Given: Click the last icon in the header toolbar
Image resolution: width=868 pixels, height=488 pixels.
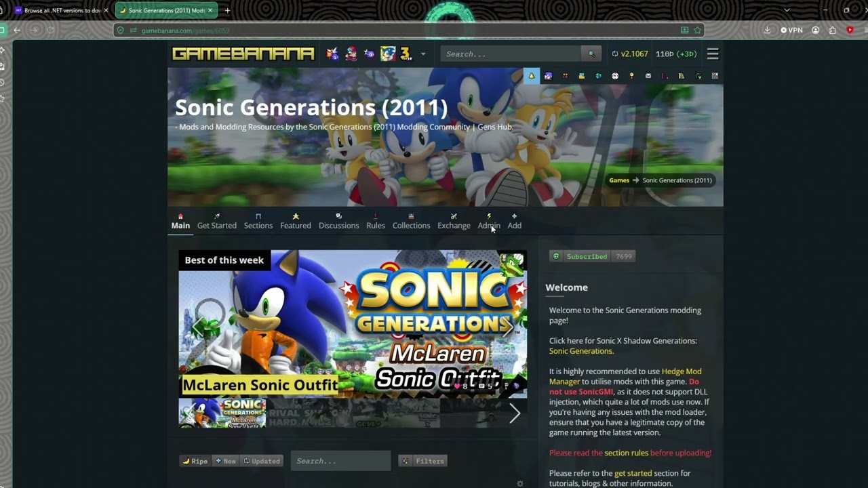Looking at the screenshot, I should (715, 76).
